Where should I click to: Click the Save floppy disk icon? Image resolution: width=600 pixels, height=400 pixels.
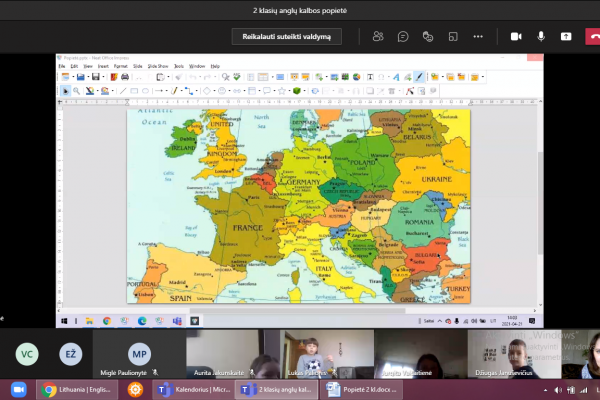click(96, 77)
